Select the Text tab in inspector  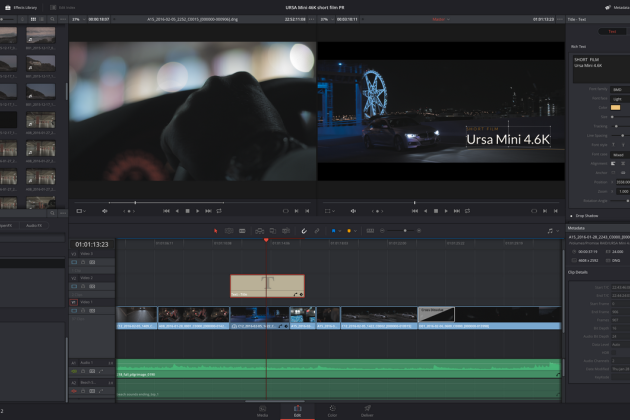coord(612,31)
